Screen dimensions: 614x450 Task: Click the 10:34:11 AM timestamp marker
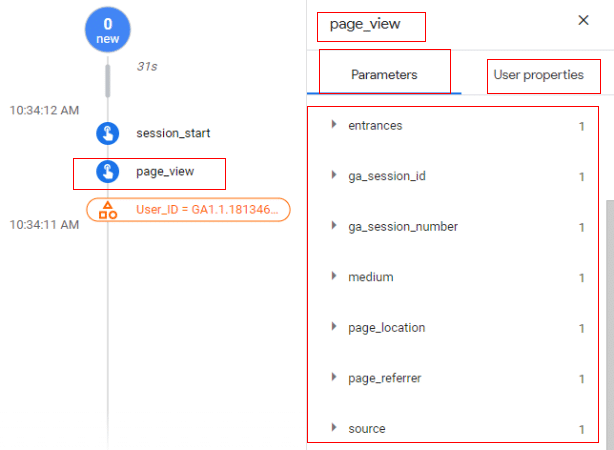[x=43, y=225]
